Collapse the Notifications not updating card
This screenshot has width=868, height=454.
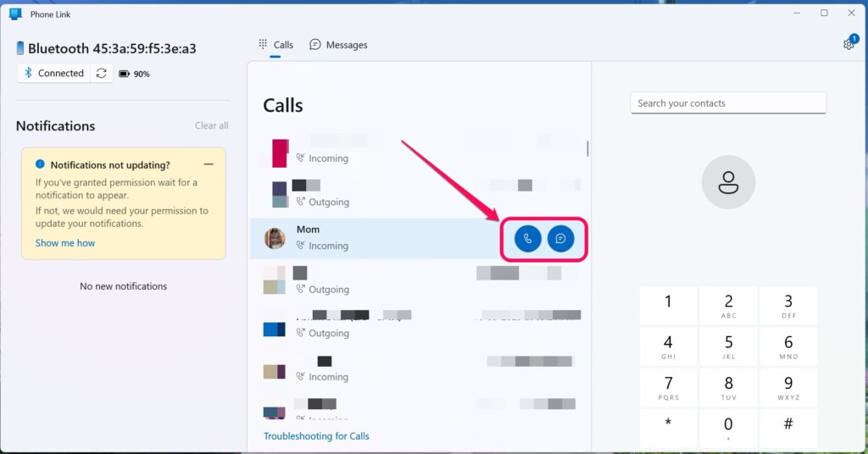point(209,164)
